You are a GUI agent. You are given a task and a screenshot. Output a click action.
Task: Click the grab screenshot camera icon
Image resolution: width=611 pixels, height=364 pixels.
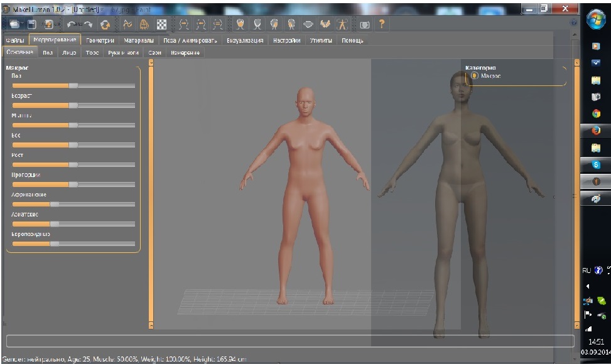coord(364,24)
